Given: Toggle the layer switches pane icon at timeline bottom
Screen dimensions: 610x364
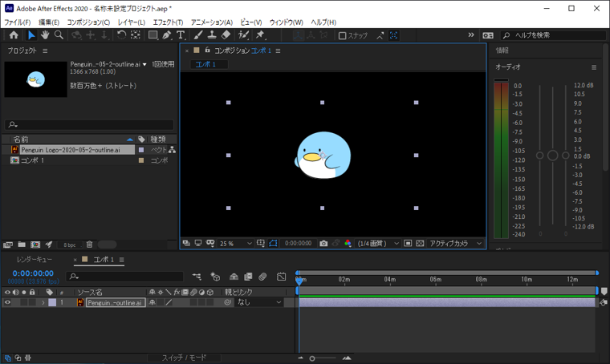Looking at the screenshot, I should click(x=8, y=358).
